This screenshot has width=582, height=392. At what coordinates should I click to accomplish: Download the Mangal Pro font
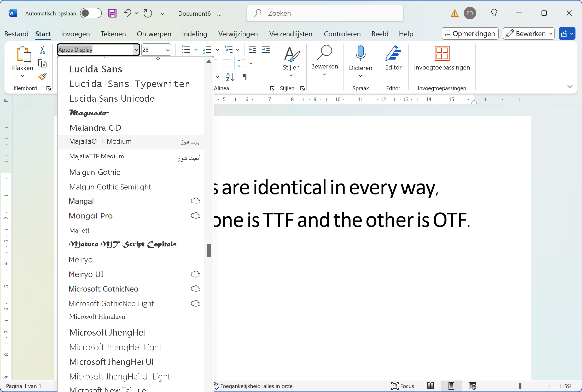195,216
